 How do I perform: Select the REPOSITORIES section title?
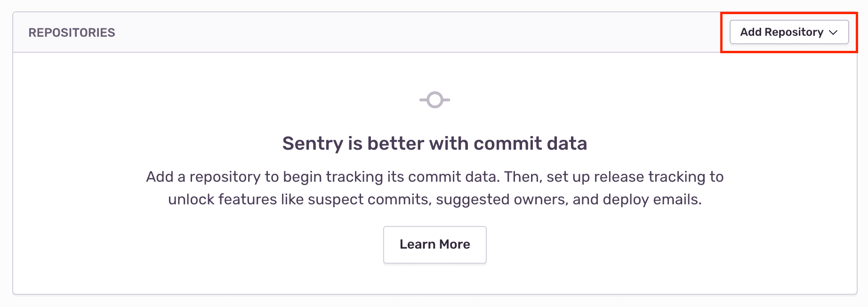pos(72,32)
